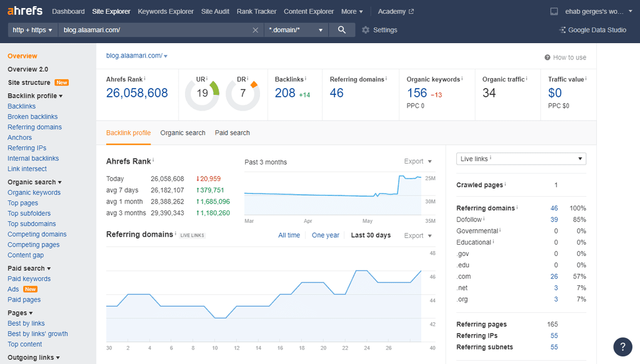Show One year referring domains

(x=325, y=235)
